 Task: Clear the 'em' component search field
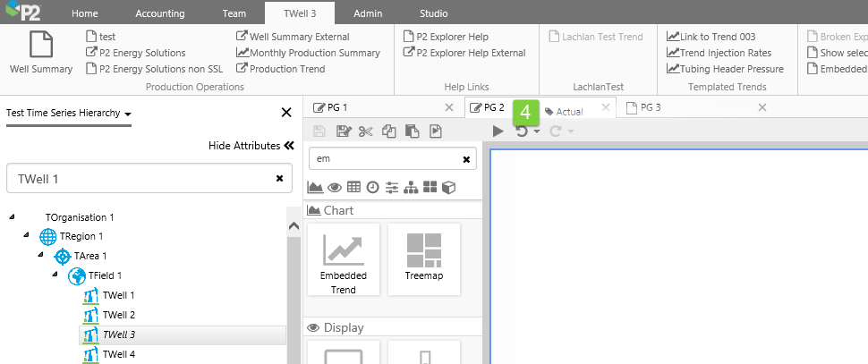coord(466,159)
